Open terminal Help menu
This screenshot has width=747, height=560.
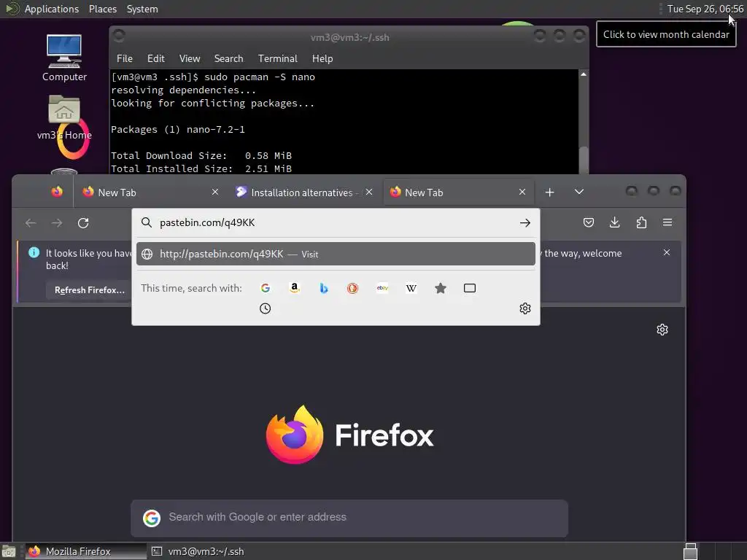(x=322, y=58)
